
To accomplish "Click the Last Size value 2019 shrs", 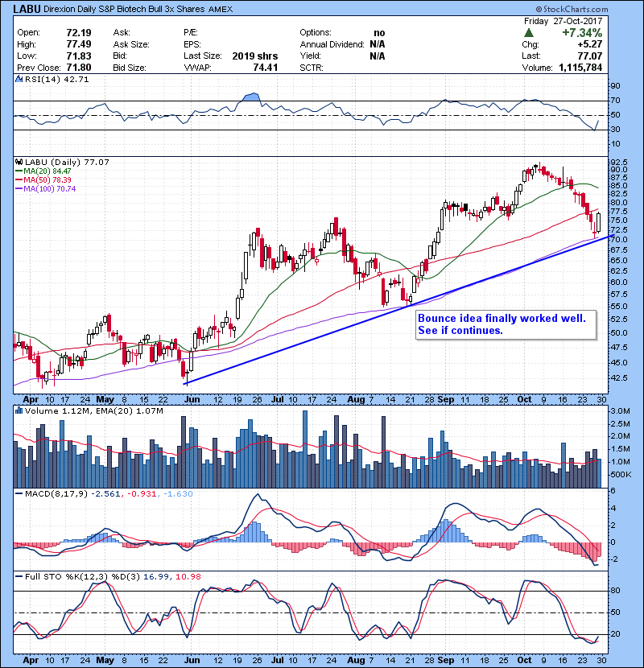I will pos(255,56).
